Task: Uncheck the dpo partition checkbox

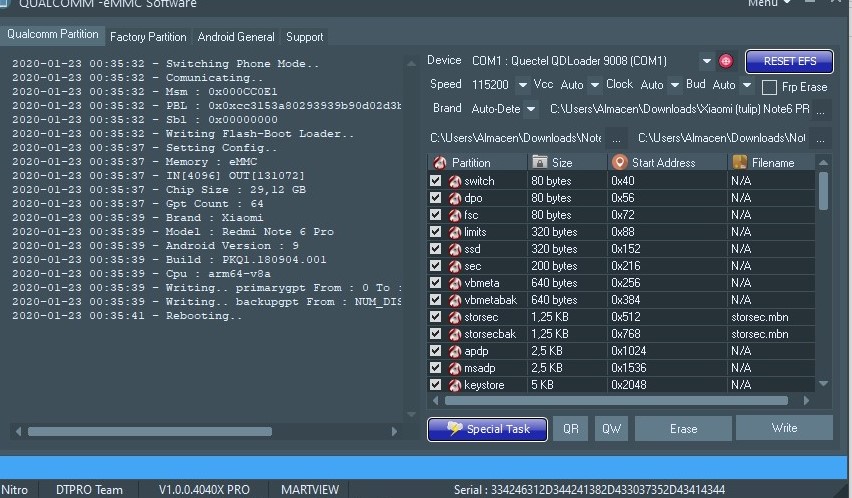Action: pos(435,197)
